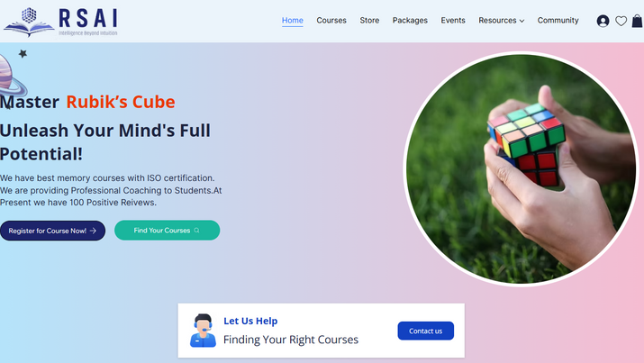Click the Register for Course Now button
Screen dimensions: 644x363
click(x=52, y=231)
